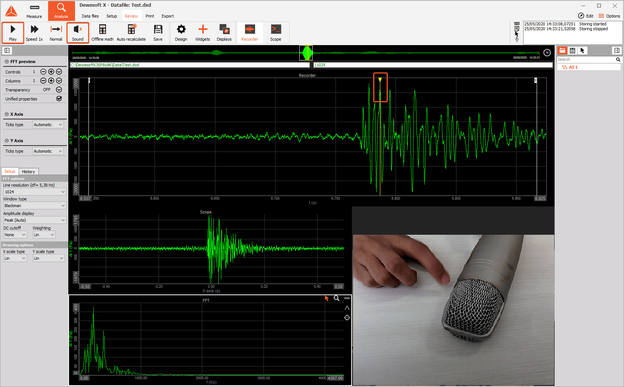This screenshot has height=387, width=624.
Task: Click the yellow cursor marker on the recorder
Action: tap(380, 80)
